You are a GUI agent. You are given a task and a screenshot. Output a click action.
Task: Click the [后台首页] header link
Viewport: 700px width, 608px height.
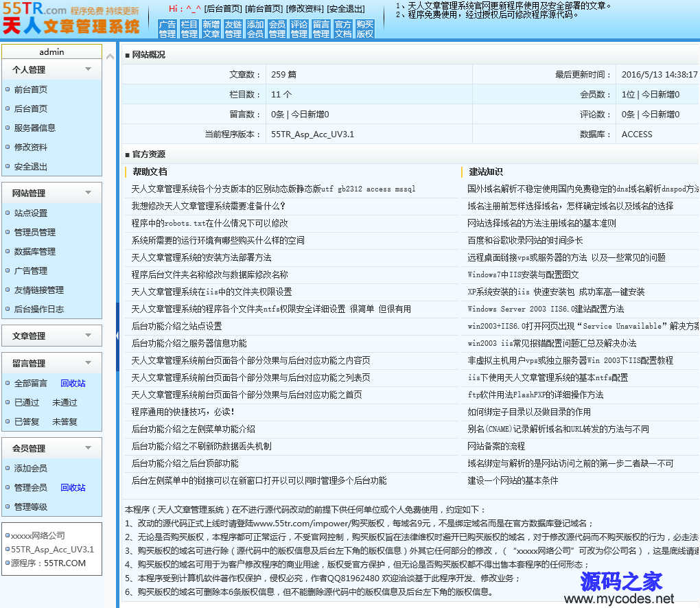(223, 8)
